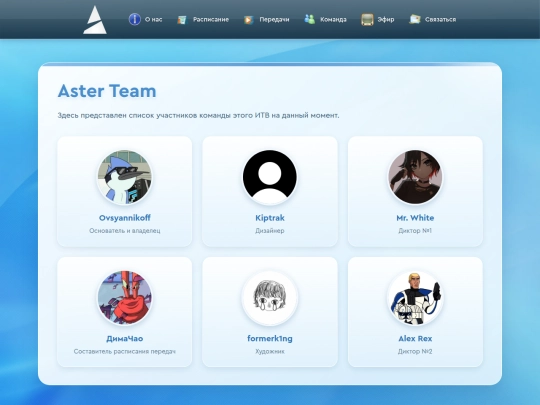Click the Диктор №2 role text
The width and height of the screenshot is (540, 405).
pyautogui.click(x=415, y=352)
